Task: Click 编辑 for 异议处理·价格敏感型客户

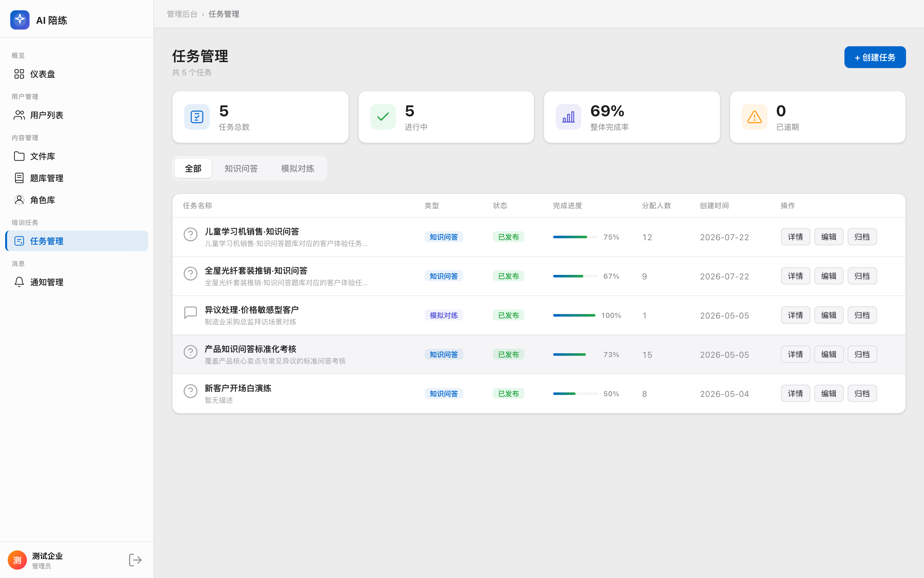Action: (828, 315)
